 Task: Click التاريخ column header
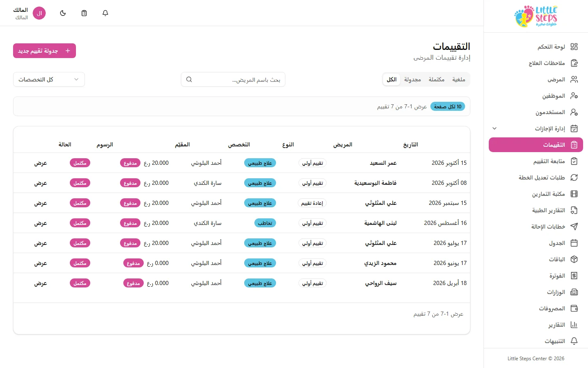tap(410, 145)
